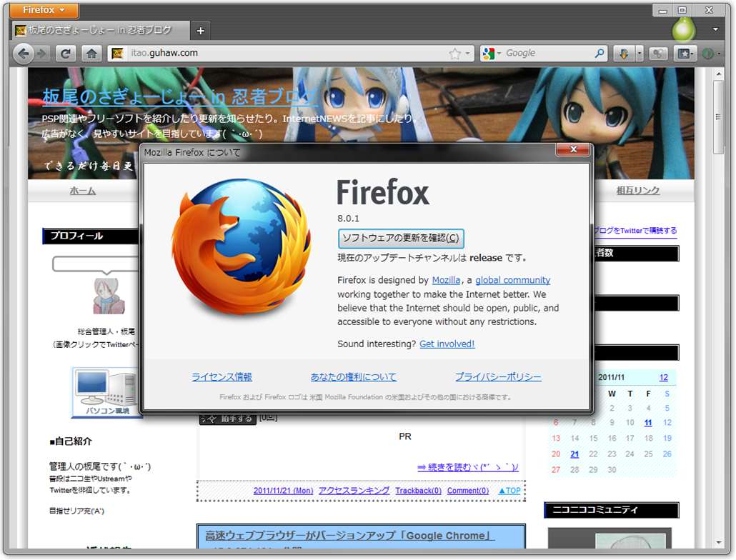This screenshot has height=560, width=736.
Task: Open the Mozilla link in the dialog
Action: (446, 280)
